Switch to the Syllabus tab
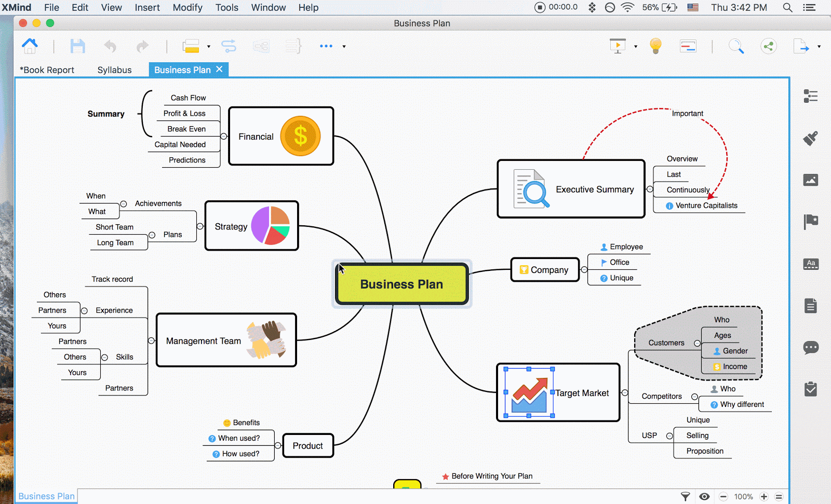 pyautogui.click(x=114, y=70)
